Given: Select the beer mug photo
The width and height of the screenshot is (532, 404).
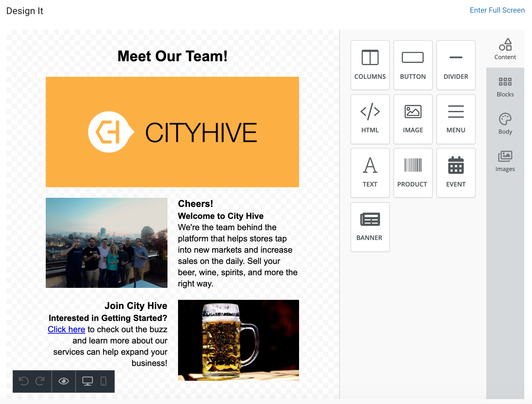Looking at the screenshot, I should [x=239, y=340].
